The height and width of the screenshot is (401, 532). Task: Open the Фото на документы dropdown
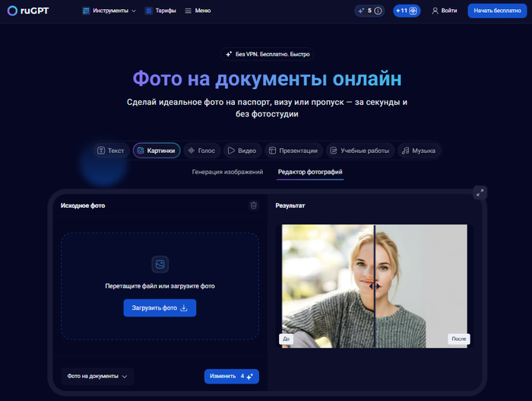click(97, 376)
